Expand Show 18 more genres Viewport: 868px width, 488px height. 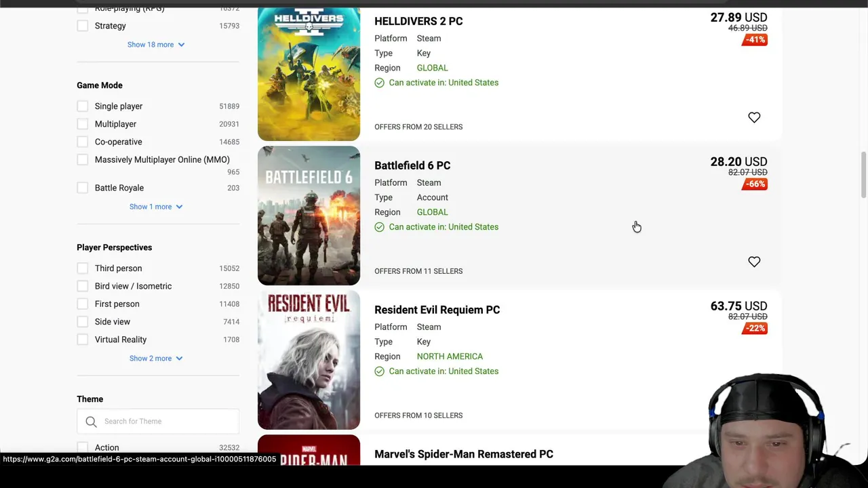pyautogui.click(x=156, y=45)
